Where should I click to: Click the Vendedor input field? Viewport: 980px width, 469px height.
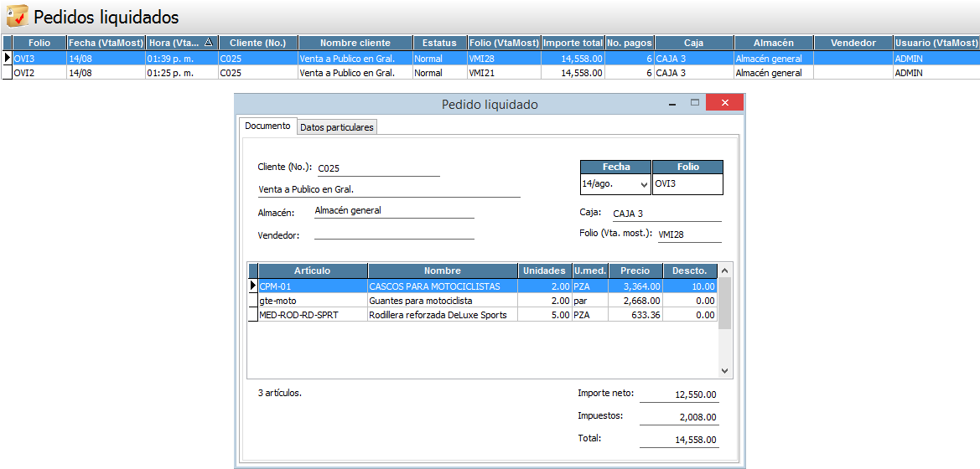point(393,234)
